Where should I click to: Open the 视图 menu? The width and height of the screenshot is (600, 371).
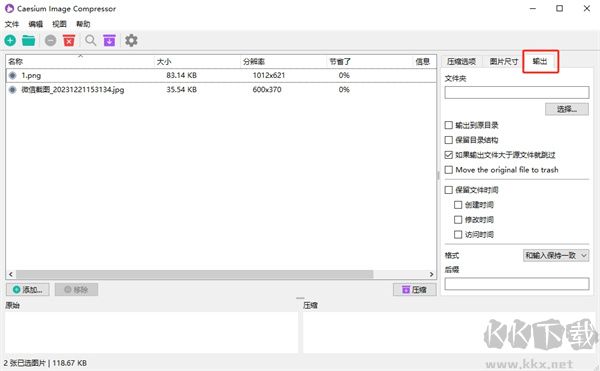[x=59, y=24]
